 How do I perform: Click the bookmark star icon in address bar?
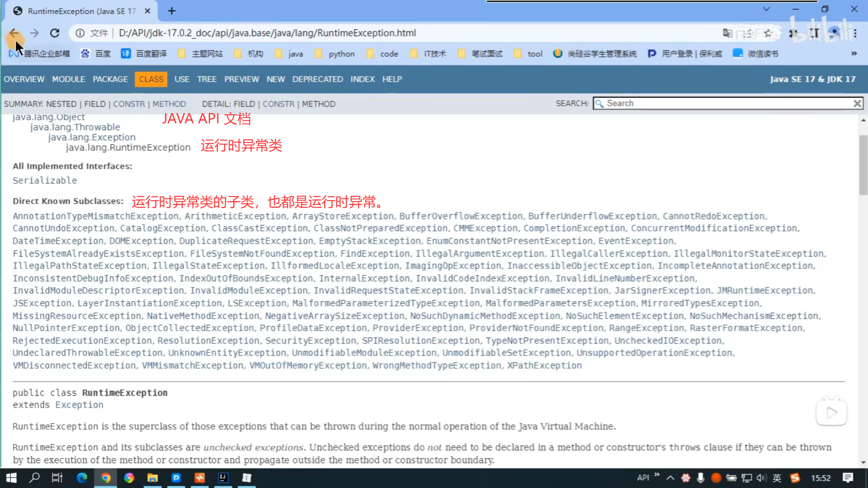point(768,33)
